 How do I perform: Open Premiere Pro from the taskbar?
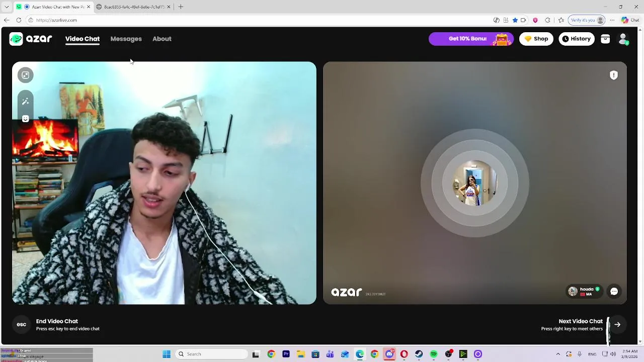(x=286, y=354)
